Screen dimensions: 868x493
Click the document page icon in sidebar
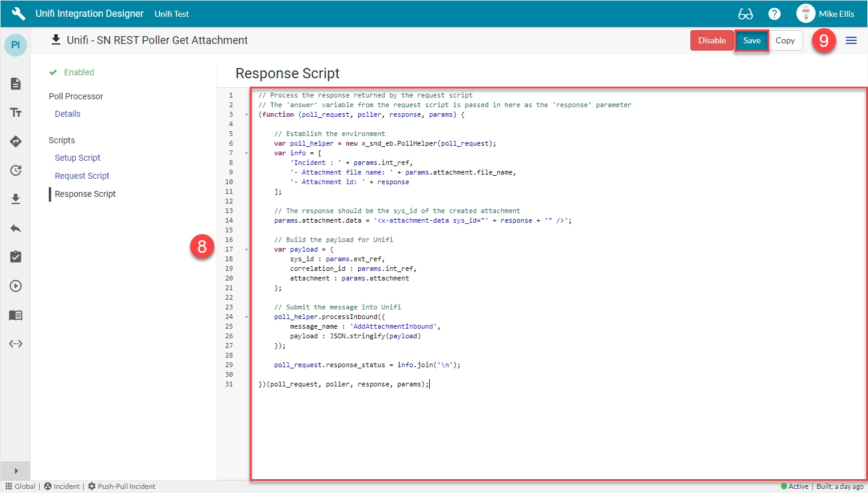pyautogui.click(x=16, y=84)
